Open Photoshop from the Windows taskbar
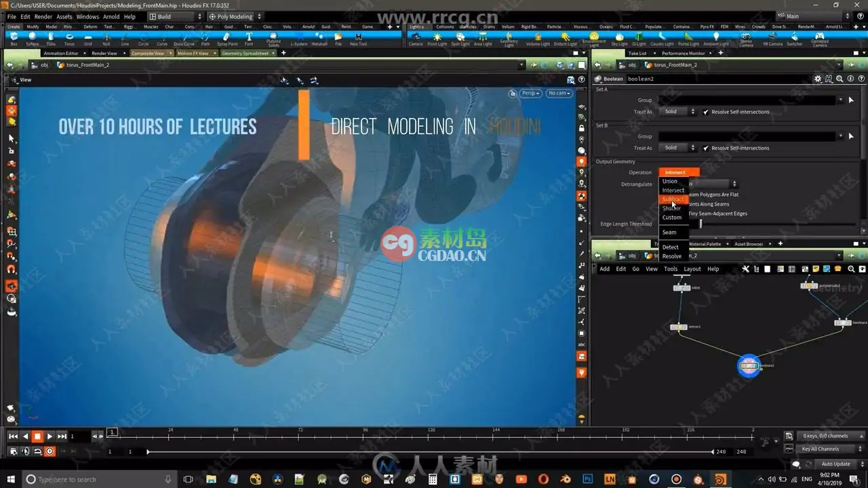Viewport: 868px width, 488px height. (588, 479)
